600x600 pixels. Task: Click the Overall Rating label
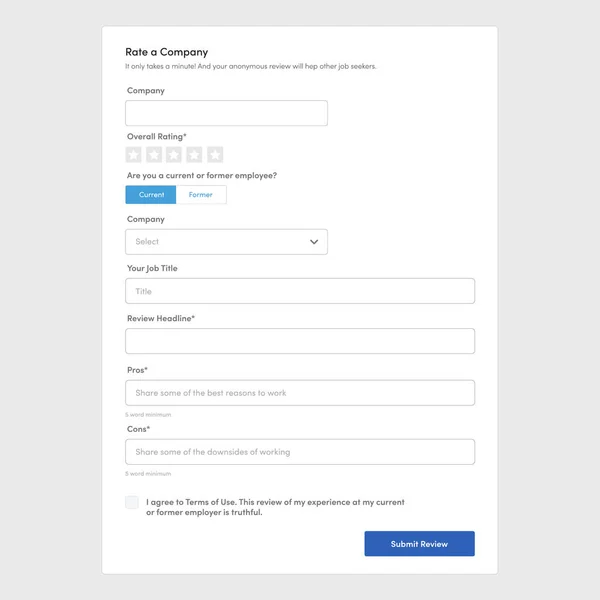click(x=157, y=137)
